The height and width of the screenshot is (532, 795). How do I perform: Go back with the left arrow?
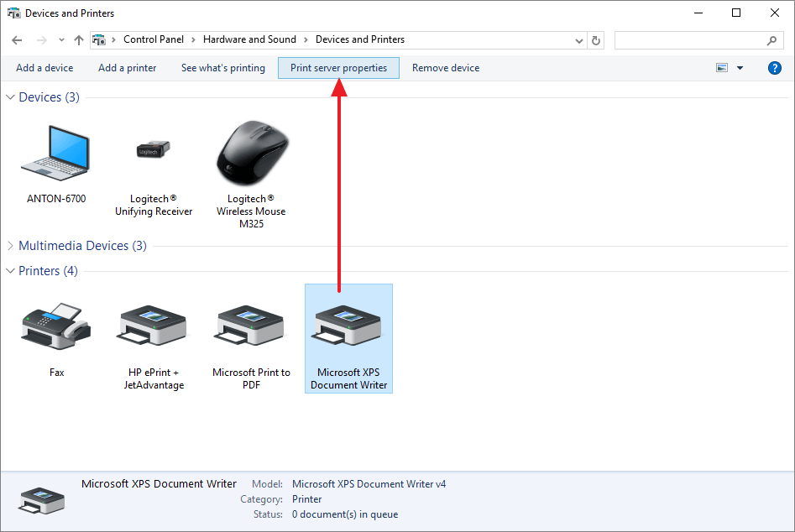point(18,40)
